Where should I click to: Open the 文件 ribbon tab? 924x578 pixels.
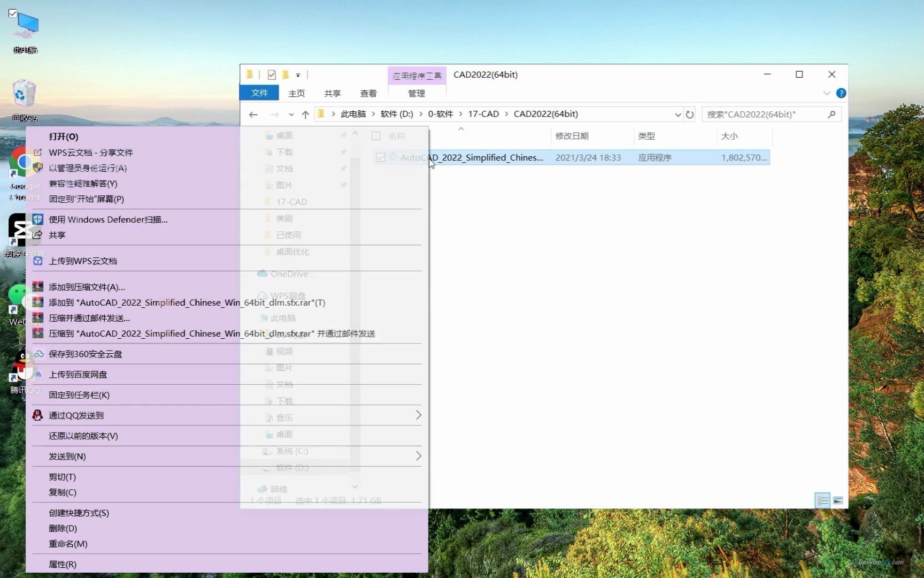click(259, 93)
